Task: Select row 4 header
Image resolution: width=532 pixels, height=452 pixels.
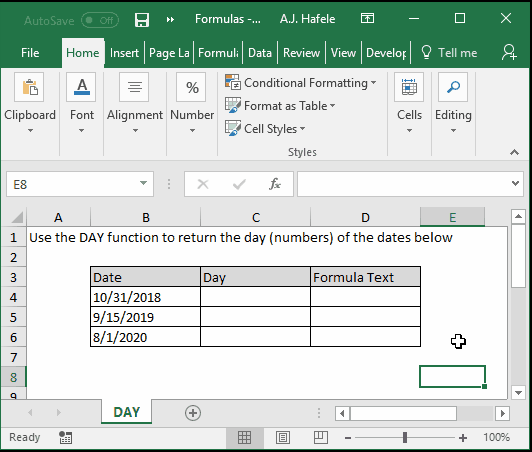Action: coord(13,297)
